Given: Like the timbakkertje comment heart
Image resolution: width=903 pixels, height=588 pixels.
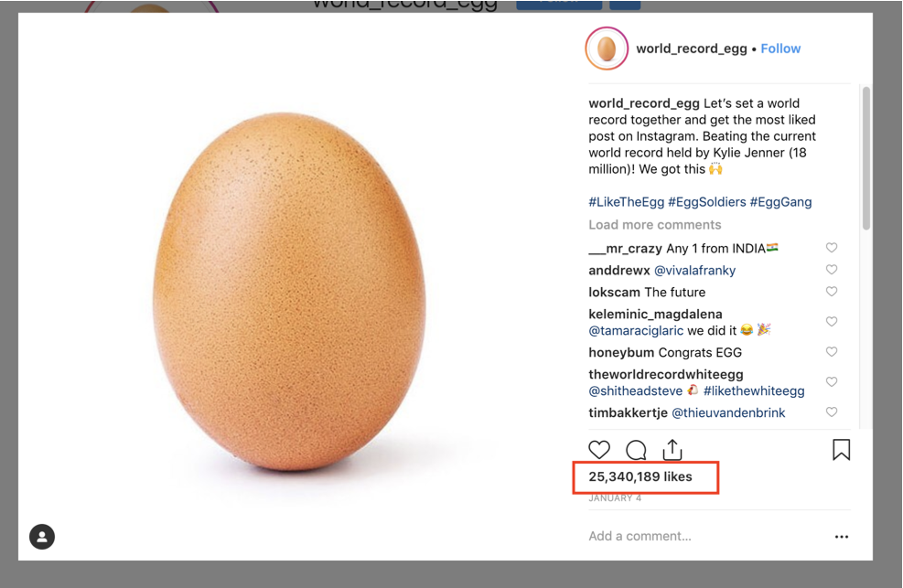Looking at the screenshot, I should pyautogui.click(x=832, y=412).
